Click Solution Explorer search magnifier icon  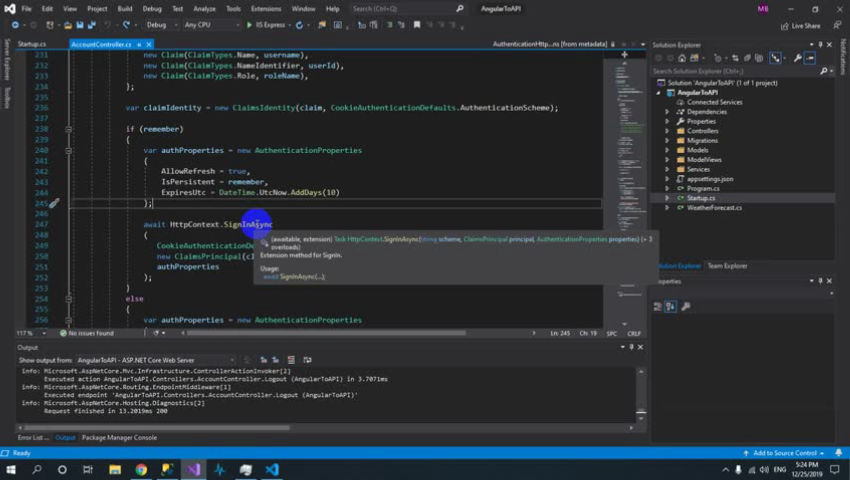pyautogui.click(x=824, y=71)
